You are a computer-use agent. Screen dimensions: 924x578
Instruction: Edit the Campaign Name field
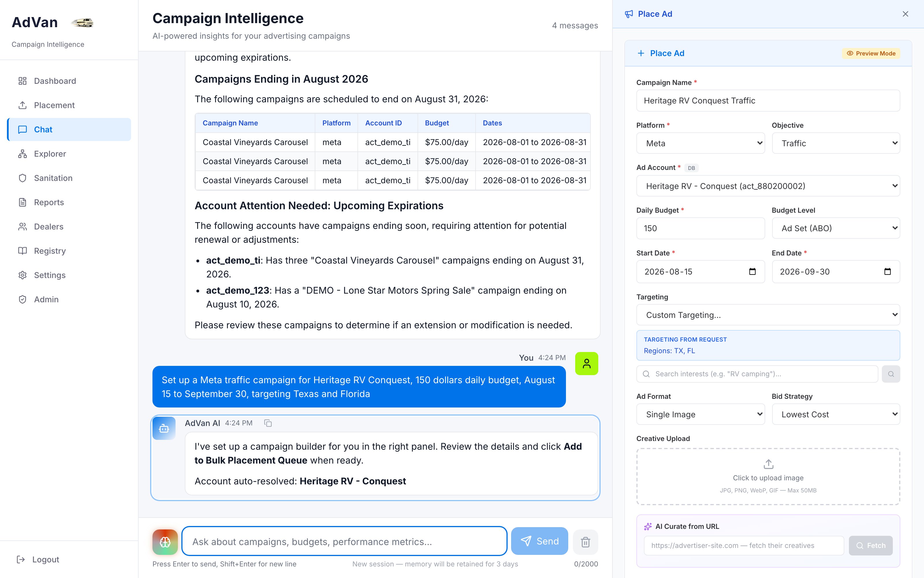pos(768,101)
